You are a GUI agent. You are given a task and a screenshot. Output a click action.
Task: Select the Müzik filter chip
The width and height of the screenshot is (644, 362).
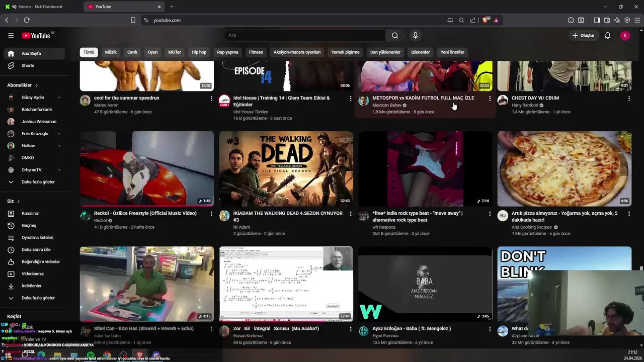[x=111, y=52]
